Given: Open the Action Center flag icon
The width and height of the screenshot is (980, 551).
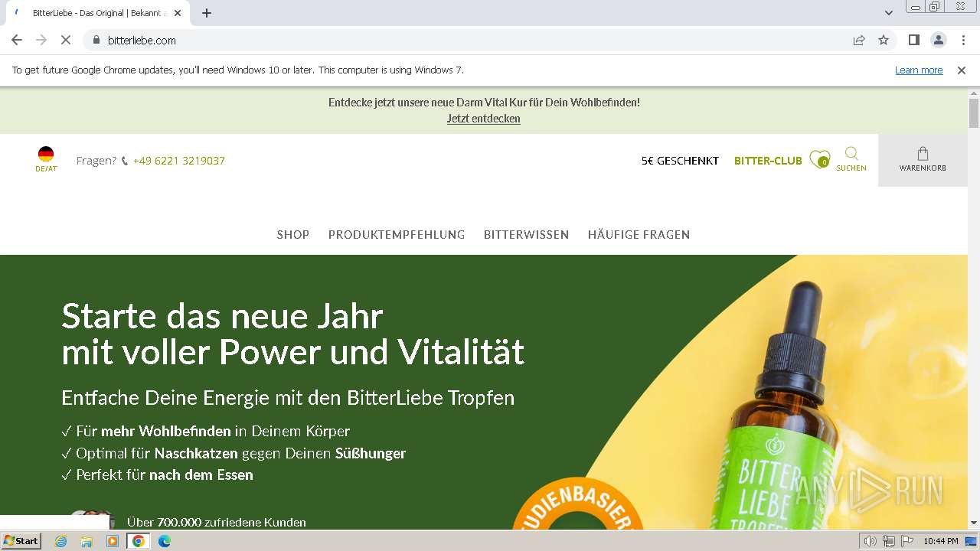Looking at the screenshot, I should [907, 541].
